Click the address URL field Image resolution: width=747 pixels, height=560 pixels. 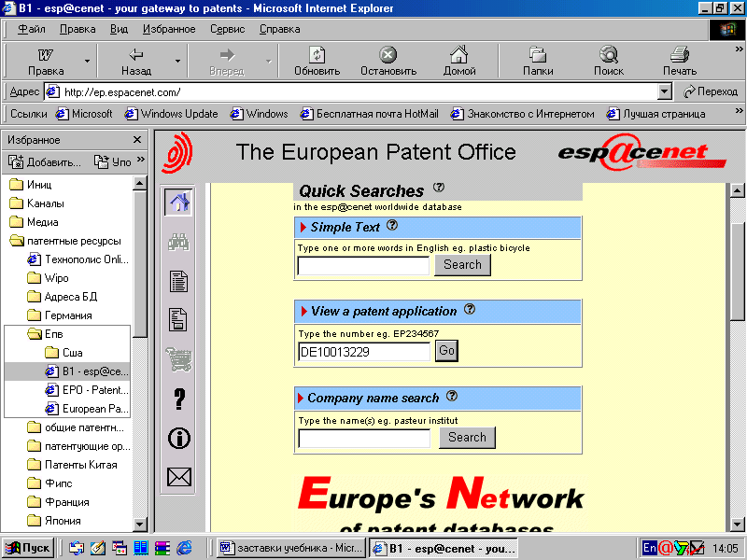click(352, 91)
